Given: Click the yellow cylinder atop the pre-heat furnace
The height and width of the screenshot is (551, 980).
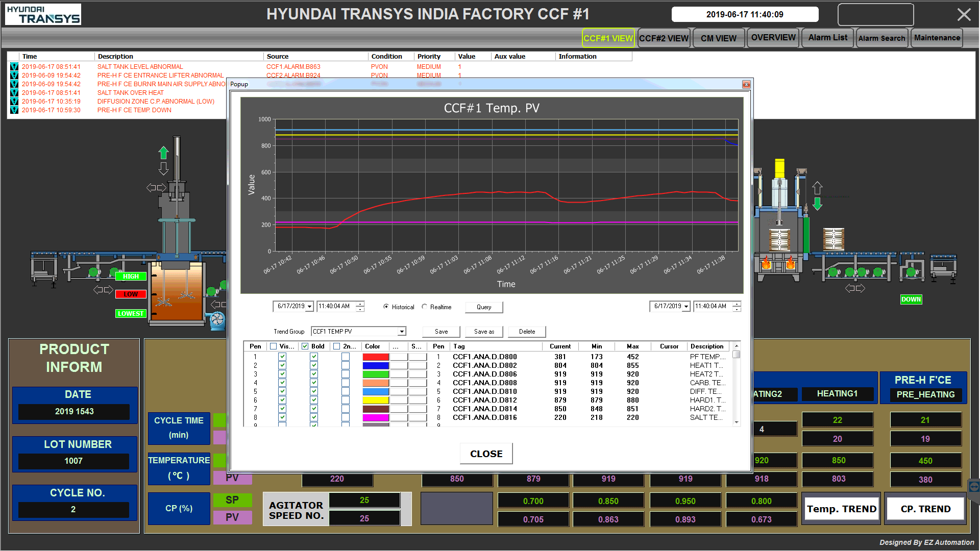Looking at the screenshot, I should [x=779, y=168].
